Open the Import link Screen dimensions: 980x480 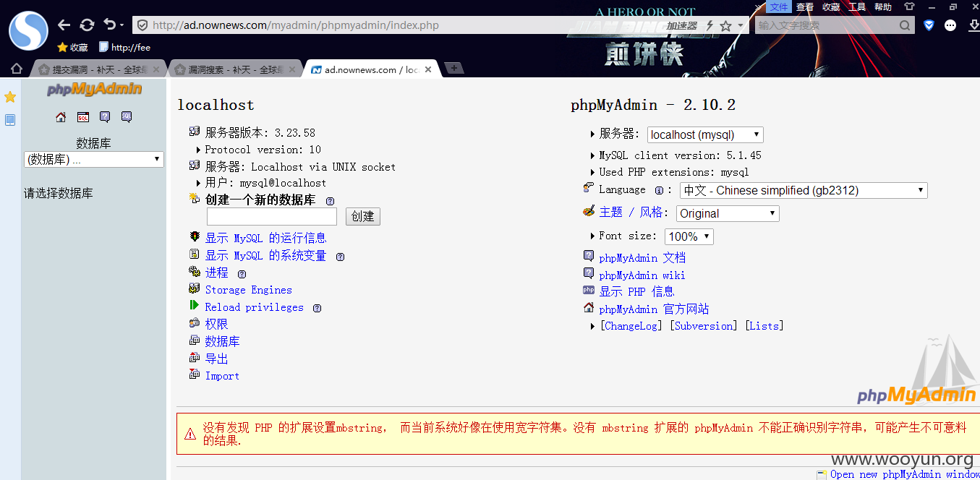point(222,376)
